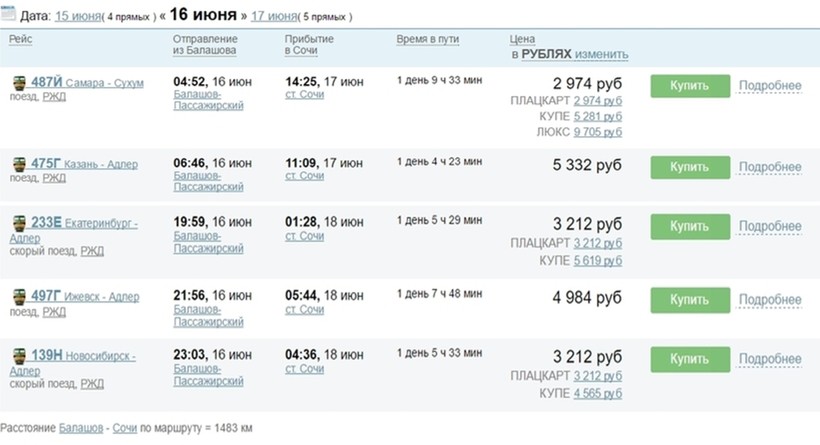Click the calendar icon next to Дата
This screenshot has height=445, width=820.
8,17
